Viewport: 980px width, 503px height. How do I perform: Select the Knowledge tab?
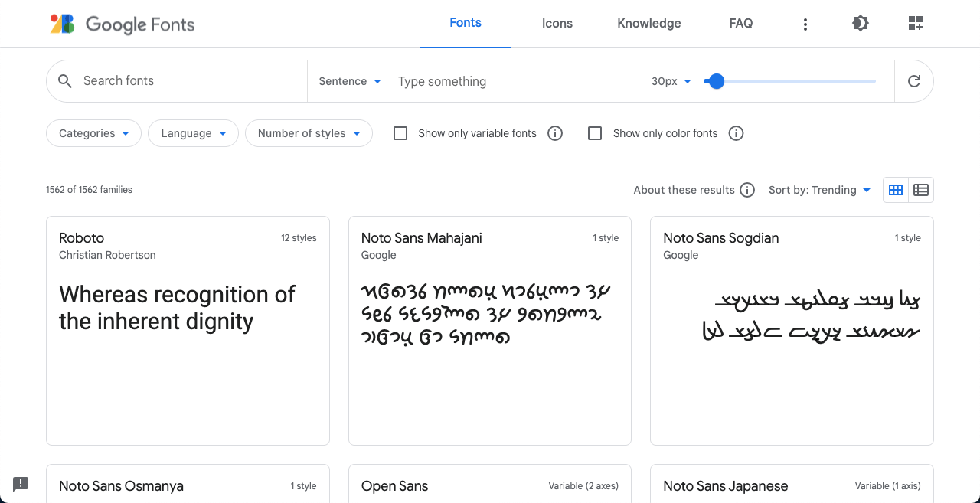point(649,24)
